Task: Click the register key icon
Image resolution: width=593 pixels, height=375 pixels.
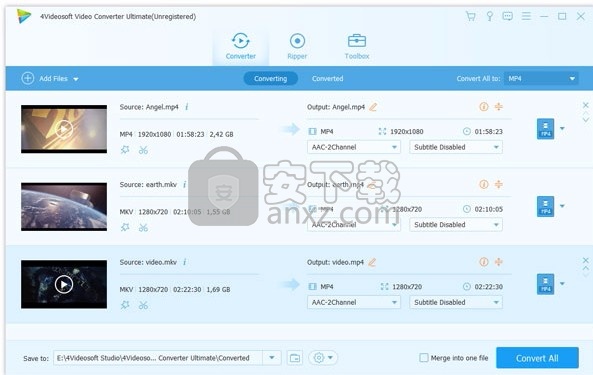Action: coord(489,16)
